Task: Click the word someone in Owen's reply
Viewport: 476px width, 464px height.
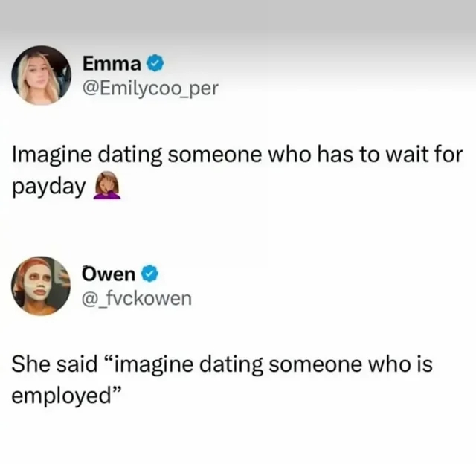Action: (x=315, y=364)
